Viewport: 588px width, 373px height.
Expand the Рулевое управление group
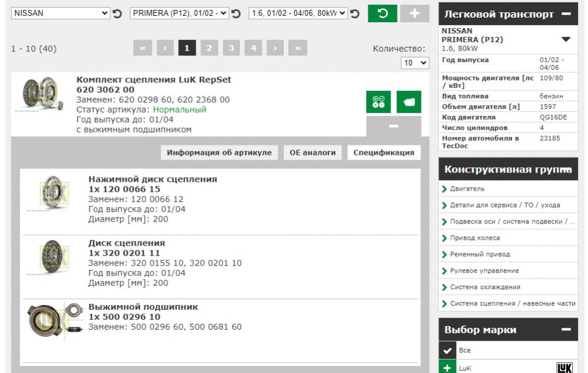coord(508,270)
